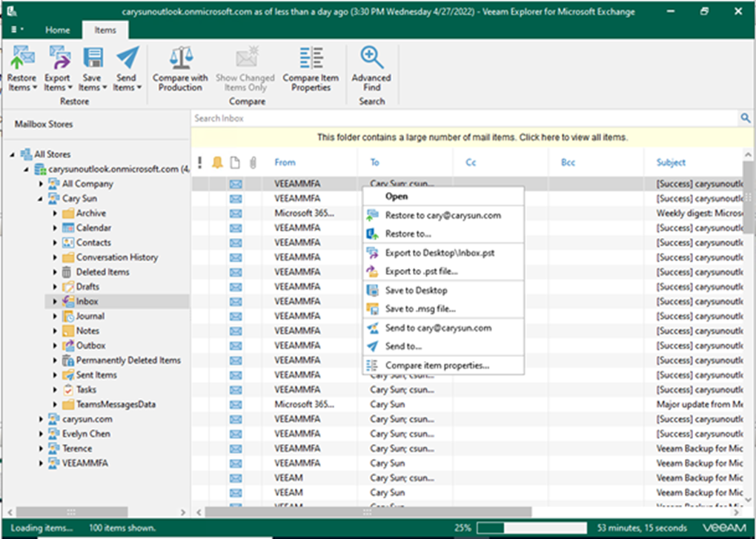The image size is (756, 539).
Task: Select the TeamsMessagesData folder
Action: point(116,405)
